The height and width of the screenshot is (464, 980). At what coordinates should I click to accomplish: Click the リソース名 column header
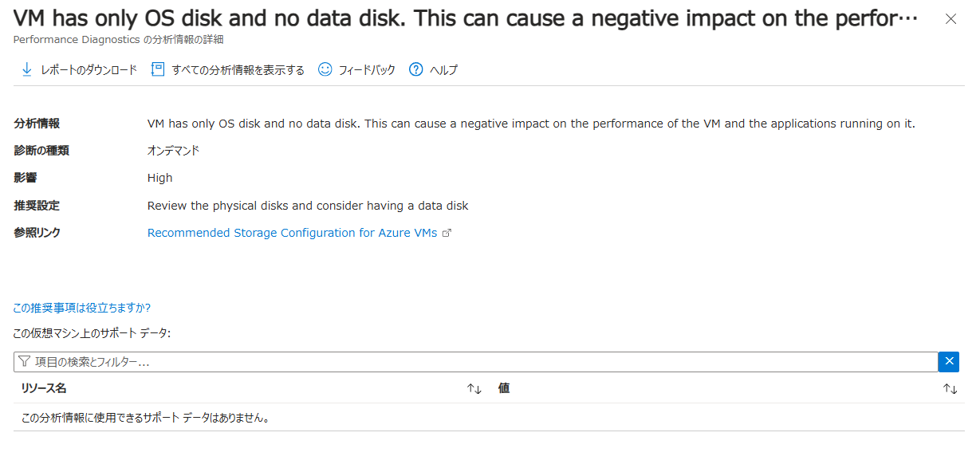point(44,388)
